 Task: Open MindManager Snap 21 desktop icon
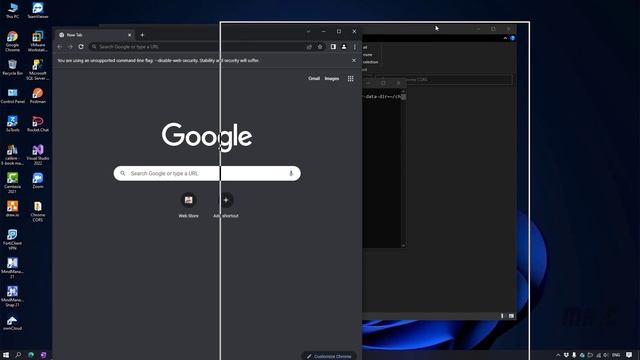coord(12,296)
